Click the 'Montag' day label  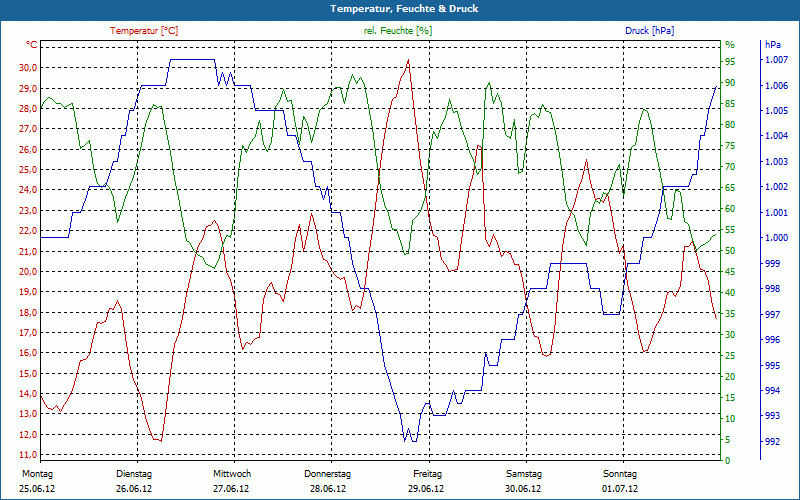pyautogui.click(x=37, y=474)
